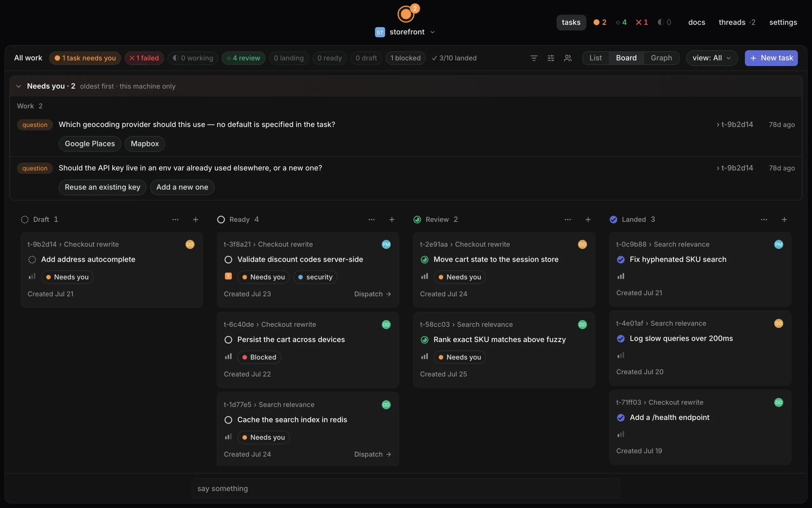Image resolution: width=812 pixels, height=508 pixels.
Task: Click the orange app logo with badge
Action: pyautogui.click(x=406, y=14)
